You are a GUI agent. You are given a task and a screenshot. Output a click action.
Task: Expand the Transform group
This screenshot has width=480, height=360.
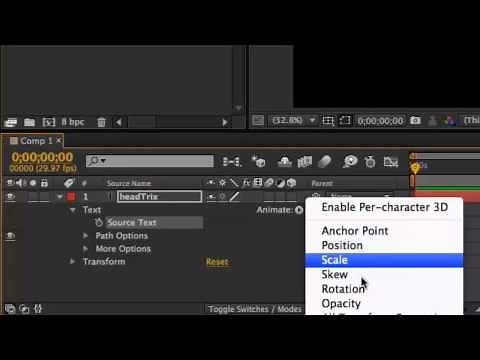(73, 262)
